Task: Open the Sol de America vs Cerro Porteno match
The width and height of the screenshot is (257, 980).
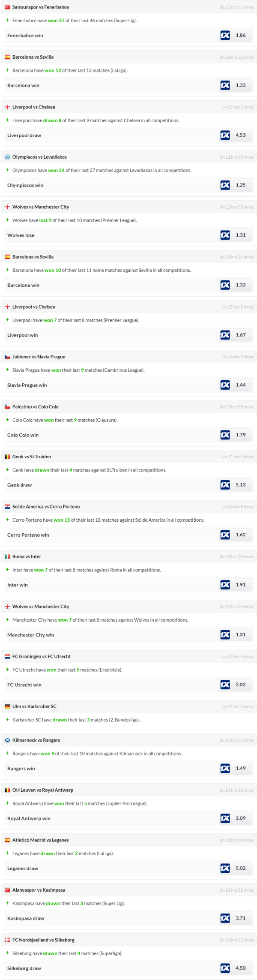Action: (46, 507)
